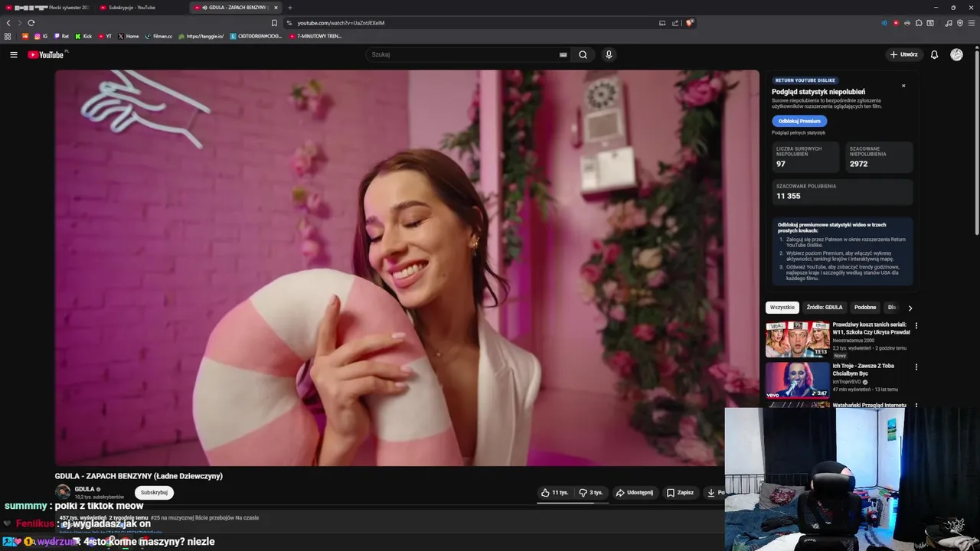Open the GDULA channel name link
The image size is (980, 551).
click(84, 489)
